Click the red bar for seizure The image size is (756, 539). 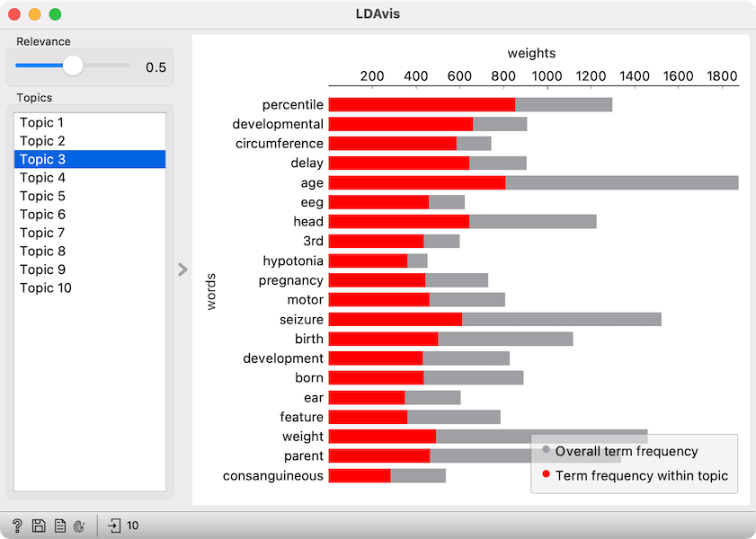(x=396, y=319)
